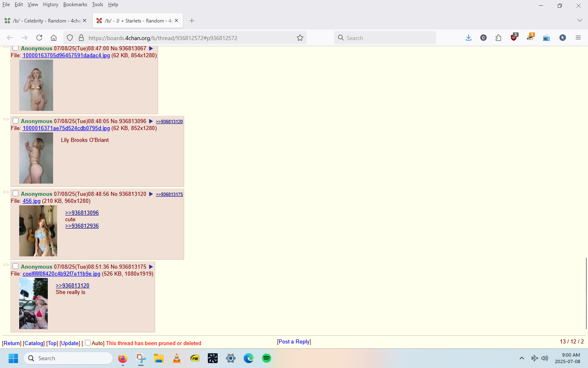Click the Catalog link at bottom

(34, 343)
